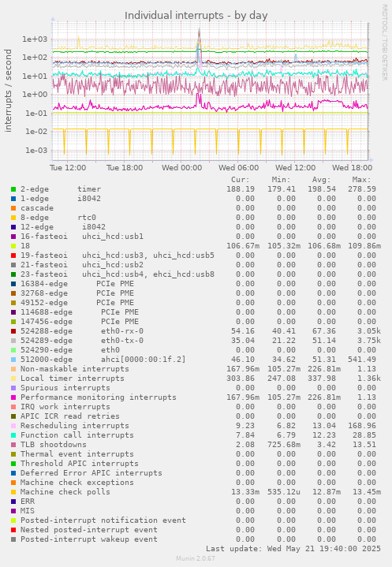Click the 1e+03 y-axis label
392x567 pixels.
click(35, 39)
